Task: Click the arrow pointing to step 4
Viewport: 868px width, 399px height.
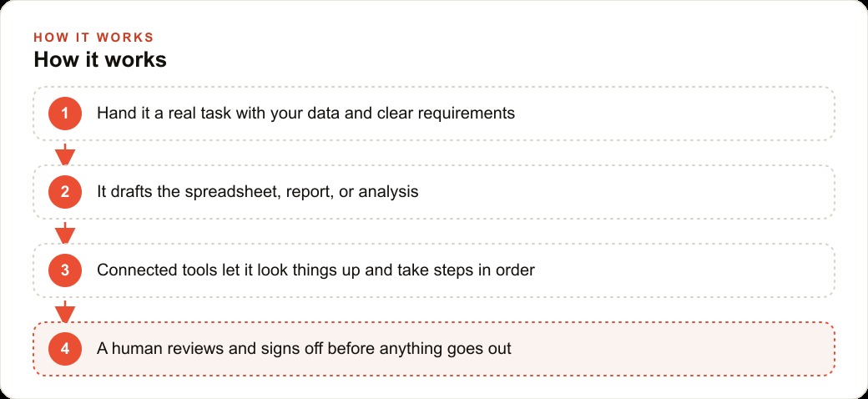Action: pyautogui.click(x=65, y=311)
